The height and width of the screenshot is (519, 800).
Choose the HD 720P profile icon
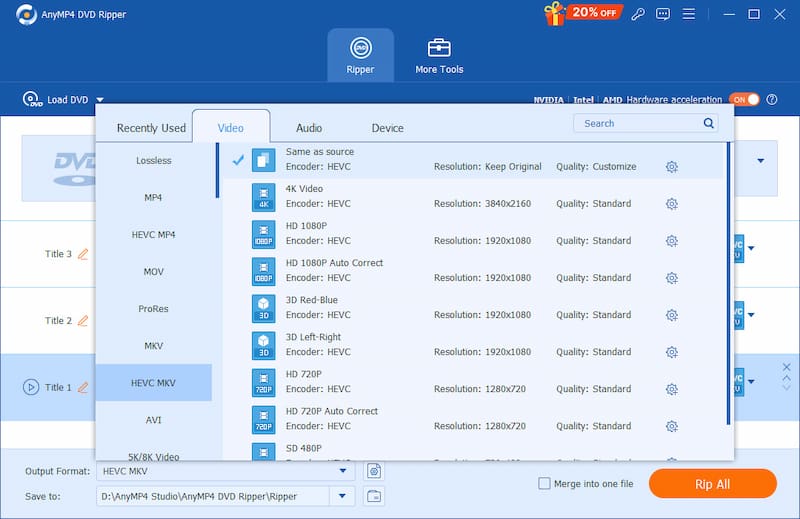click(263, 383)
